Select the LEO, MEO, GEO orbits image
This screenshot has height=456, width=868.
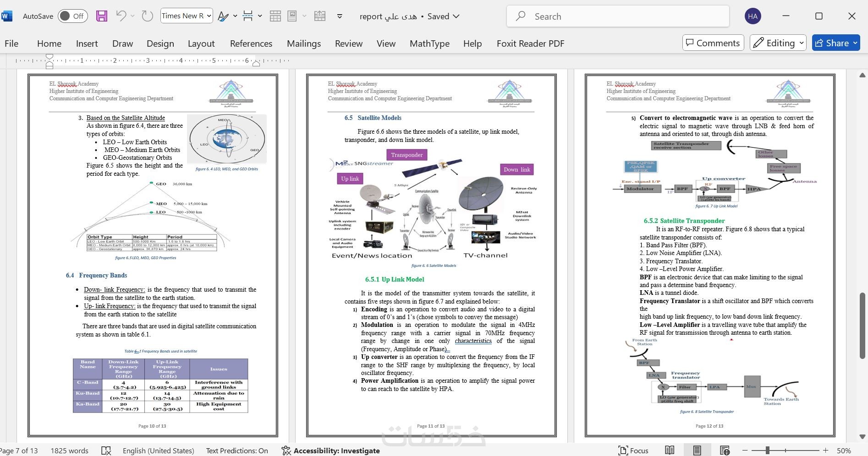point(227,139)
